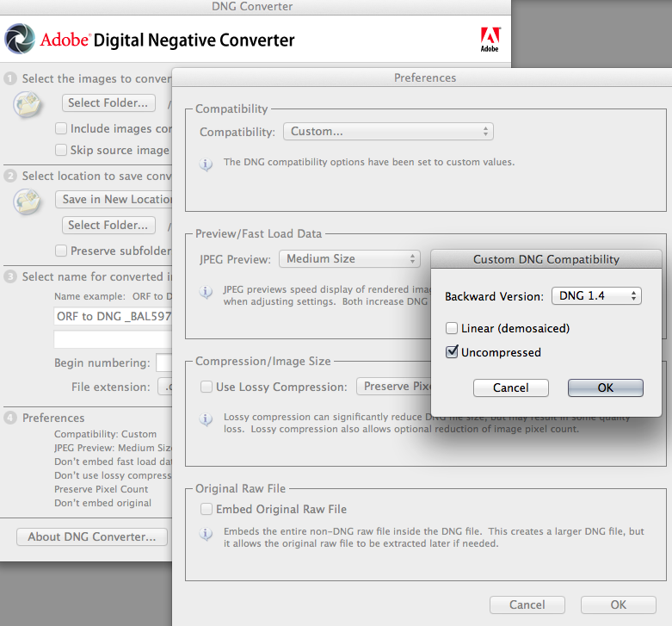The width and height of the screenshot is (672, 626).
Task: Click the 'Name example: ORF to D' text
Action: [113, 296]
